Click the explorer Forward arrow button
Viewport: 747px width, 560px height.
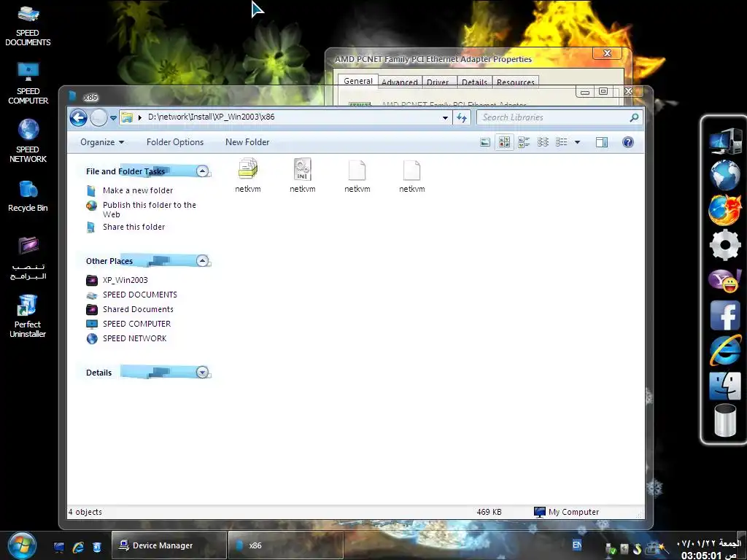pos(98,117)
